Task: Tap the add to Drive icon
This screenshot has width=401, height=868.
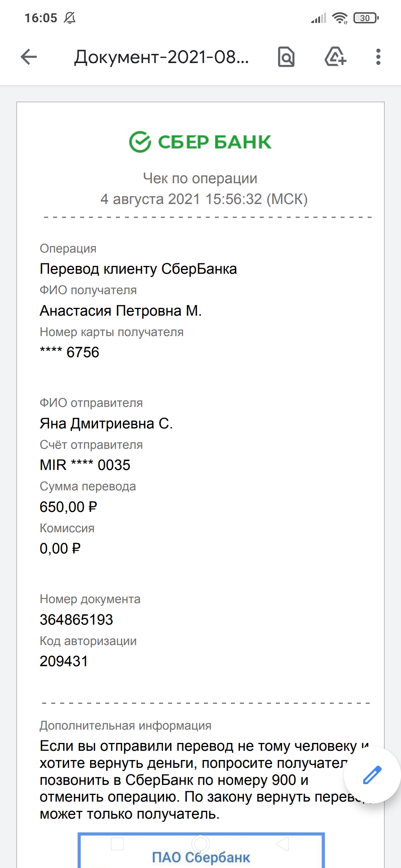Action: point(335,57)
